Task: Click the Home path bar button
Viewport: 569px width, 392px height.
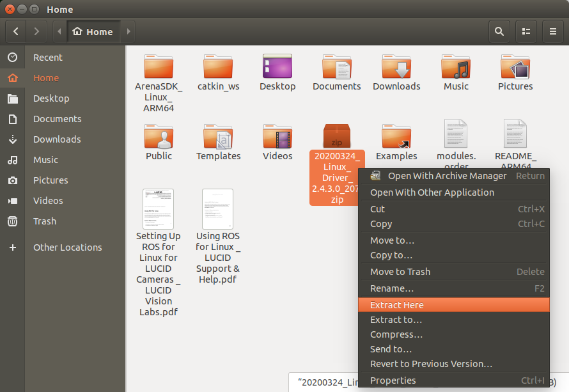Action: [93, 31]
